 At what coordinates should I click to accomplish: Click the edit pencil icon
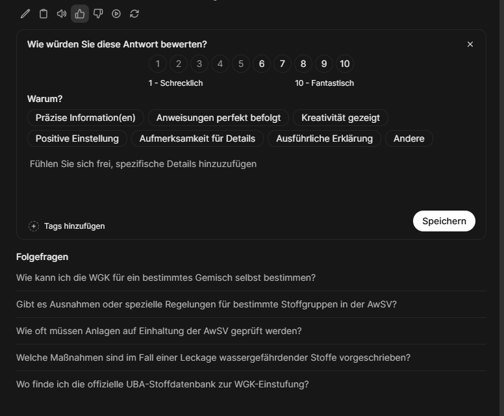(25, 14)
